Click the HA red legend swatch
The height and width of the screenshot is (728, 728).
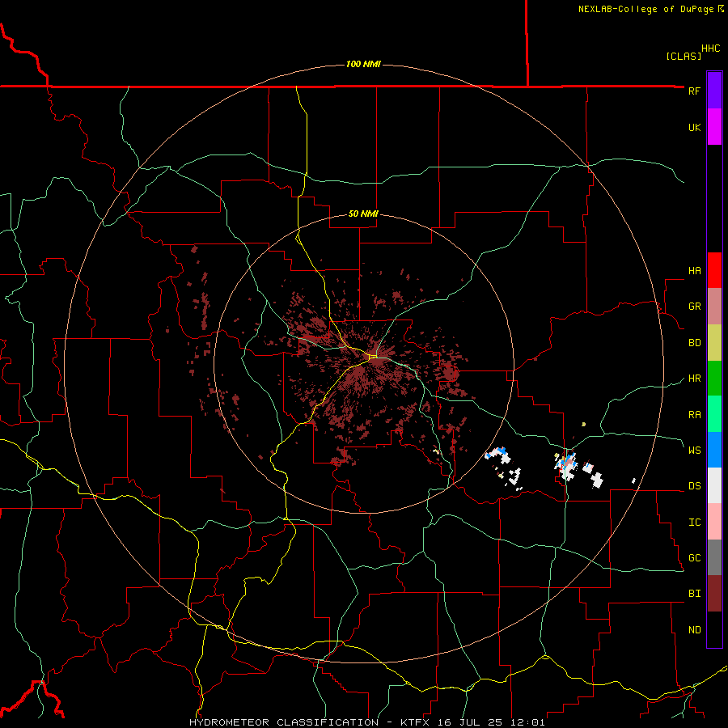pos(714,270)
